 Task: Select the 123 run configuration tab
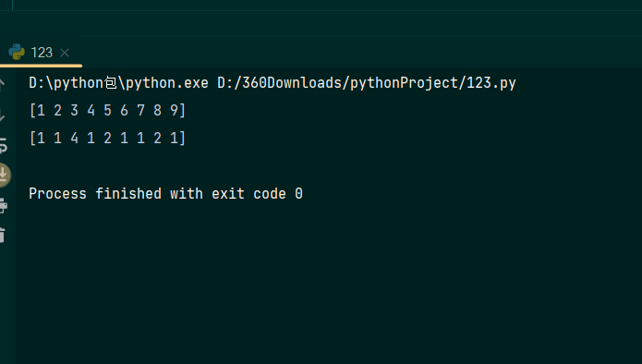click(x=42, y=53)
